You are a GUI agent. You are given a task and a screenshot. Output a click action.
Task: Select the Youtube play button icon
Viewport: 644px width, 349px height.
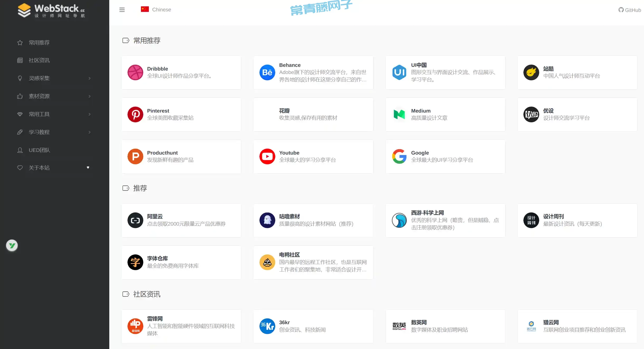267,156
